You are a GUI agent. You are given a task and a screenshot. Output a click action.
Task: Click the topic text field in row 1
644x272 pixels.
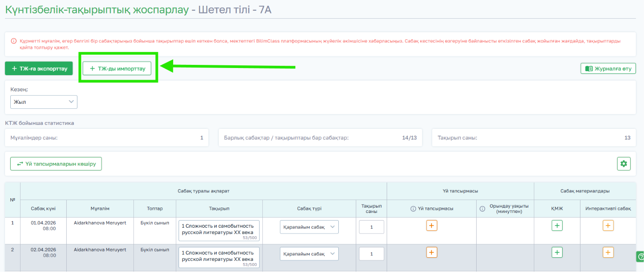pyautogui.click(x=219, y=230)
